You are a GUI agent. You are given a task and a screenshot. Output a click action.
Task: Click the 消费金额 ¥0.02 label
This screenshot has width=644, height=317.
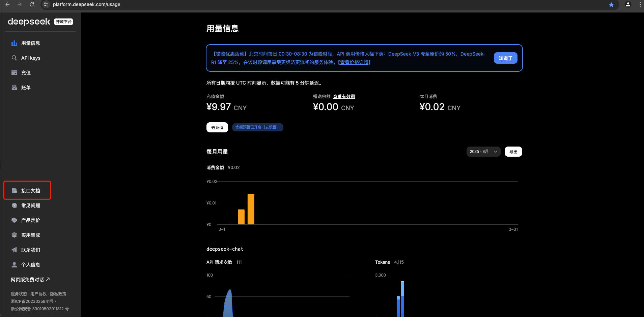[x=223, y=167]
